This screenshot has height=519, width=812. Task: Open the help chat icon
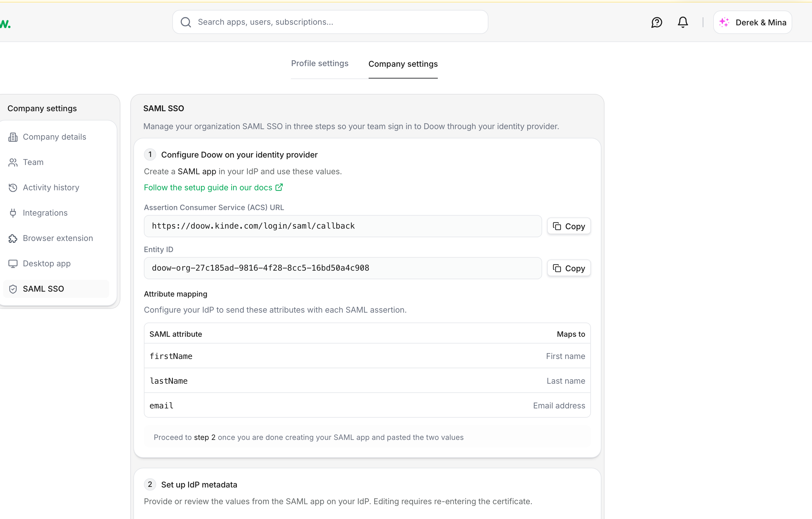point(656,23)
